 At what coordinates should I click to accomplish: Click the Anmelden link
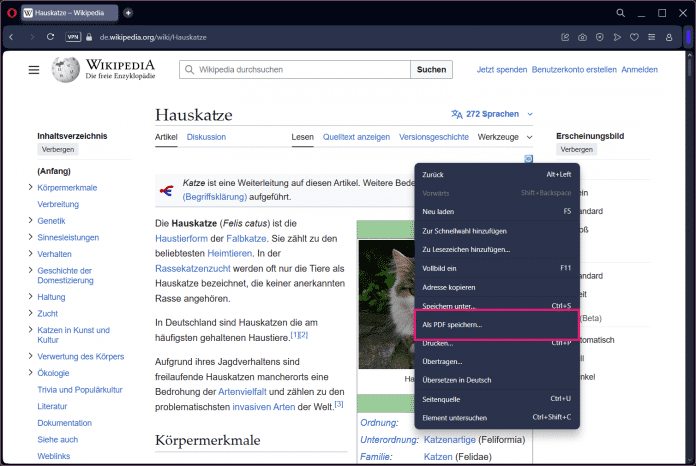639,70
